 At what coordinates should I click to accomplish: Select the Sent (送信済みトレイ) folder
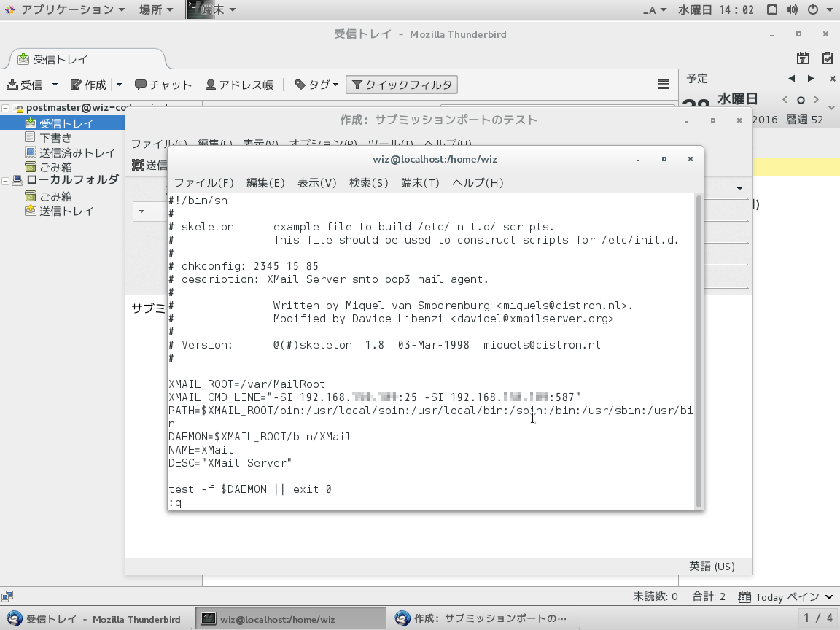pos(70,152)
